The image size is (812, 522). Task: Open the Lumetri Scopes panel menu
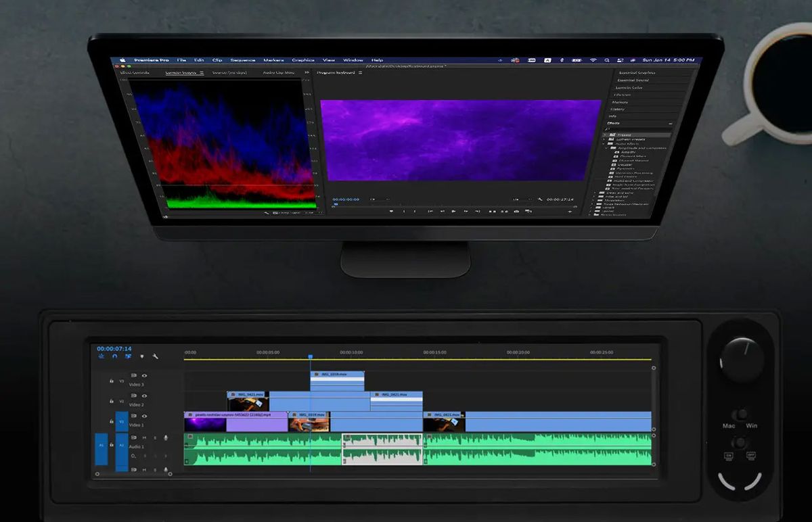tap(202, 72)
